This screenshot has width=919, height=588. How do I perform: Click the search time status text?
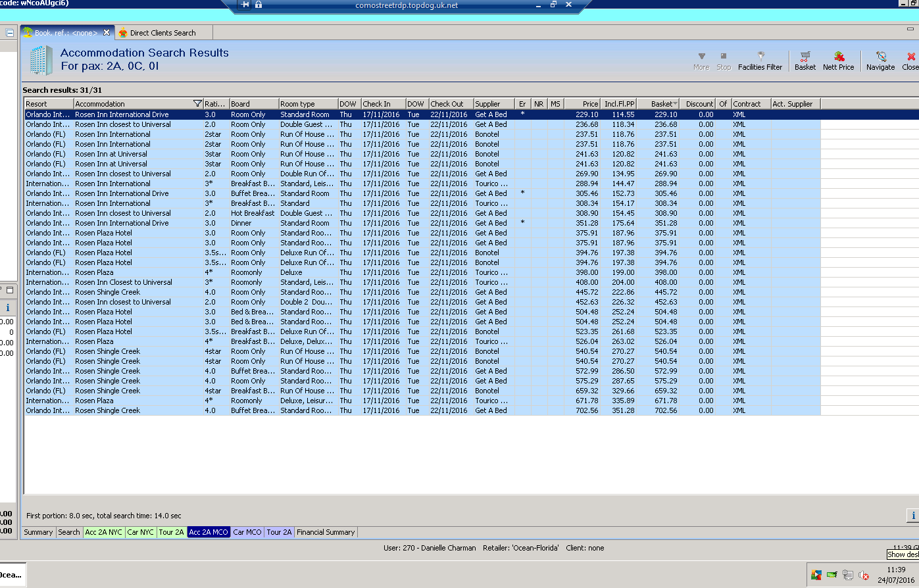tap(104, 516)
